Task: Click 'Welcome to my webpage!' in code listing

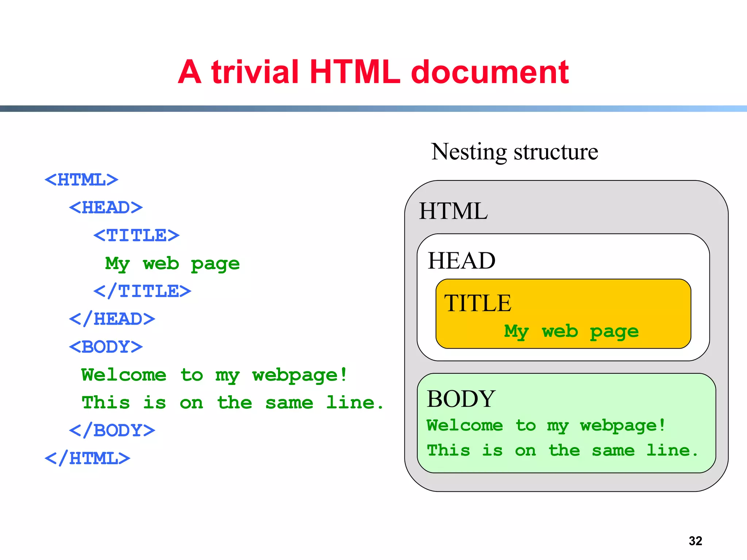Action: [x=214, y=375]
